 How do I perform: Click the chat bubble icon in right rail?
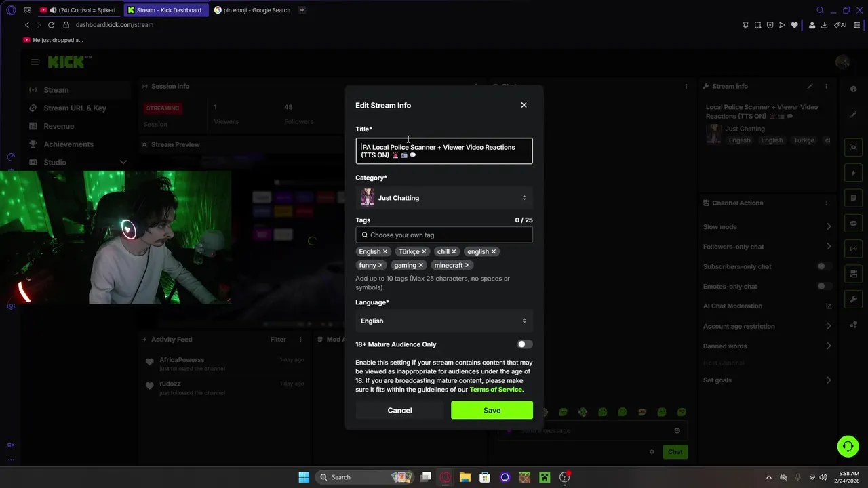(854, 224)
